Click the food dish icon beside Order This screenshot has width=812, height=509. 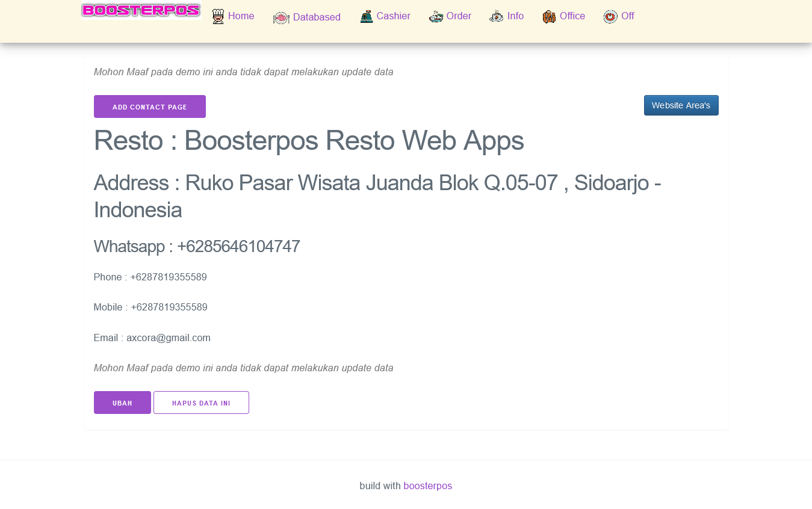pos(436,17)
